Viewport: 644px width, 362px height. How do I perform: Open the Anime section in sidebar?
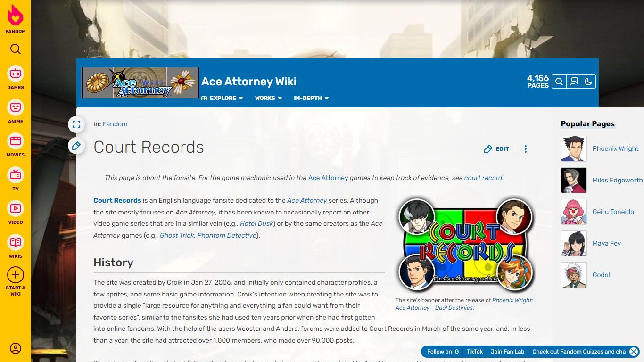point(16,112)
